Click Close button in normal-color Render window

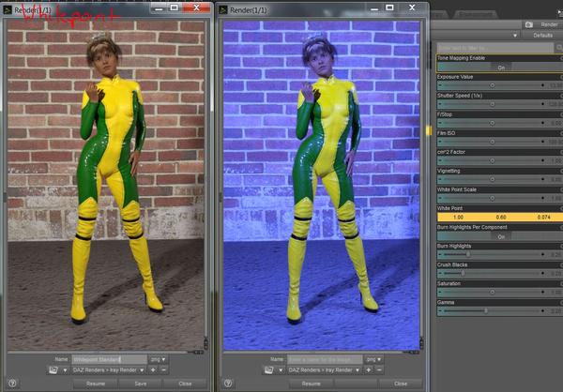(x=185, y=384)
